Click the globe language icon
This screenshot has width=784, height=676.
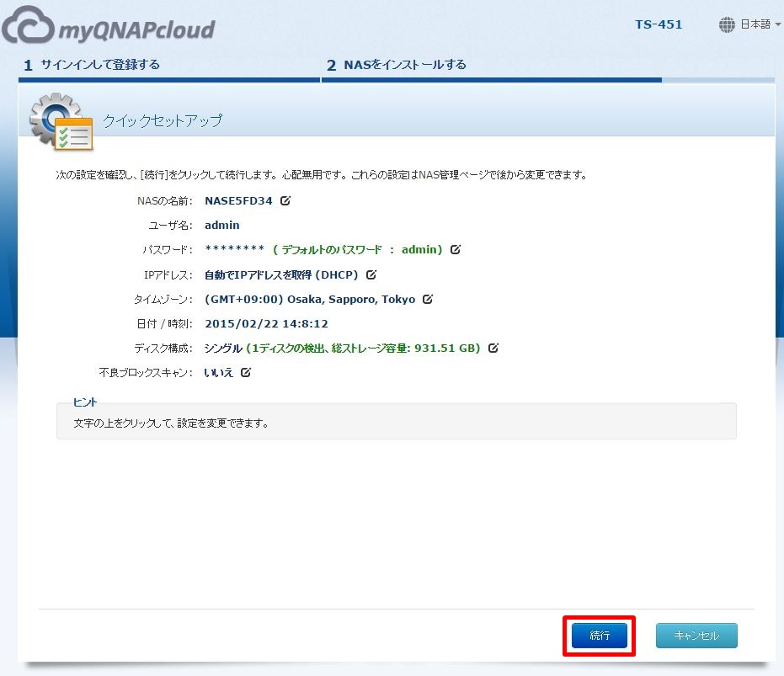[727, 24]
